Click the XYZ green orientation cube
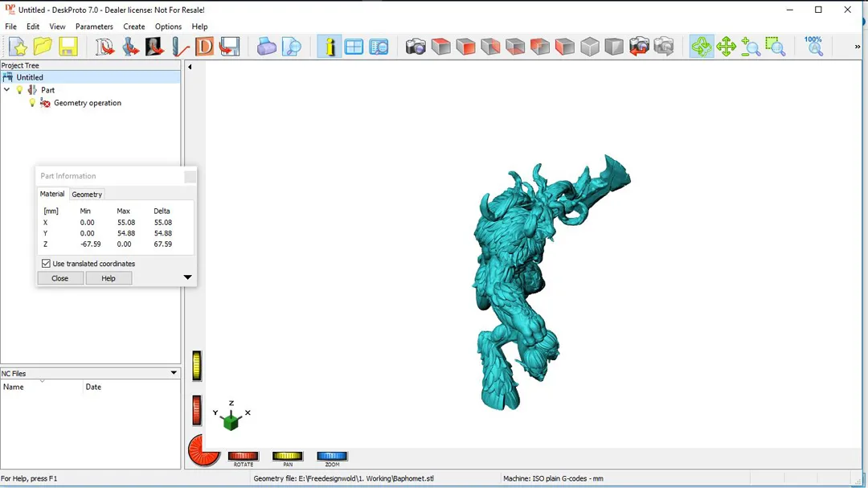Image resolution: width=868 pixels, height=488 pixels. [231, 421]
